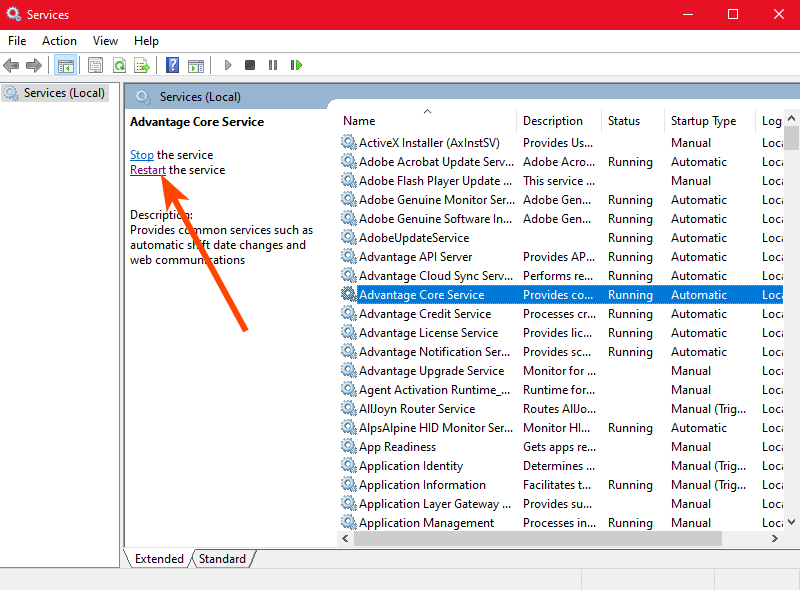Sort by the Name column header
The height and width of the screenshot is (590, 800).
pos(427,121)
